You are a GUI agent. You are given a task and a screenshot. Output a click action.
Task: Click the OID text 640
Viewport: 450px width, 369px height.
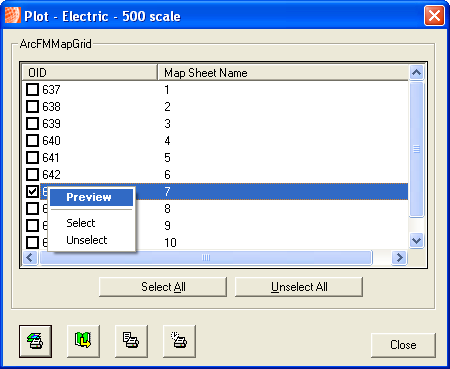[51, 141]
